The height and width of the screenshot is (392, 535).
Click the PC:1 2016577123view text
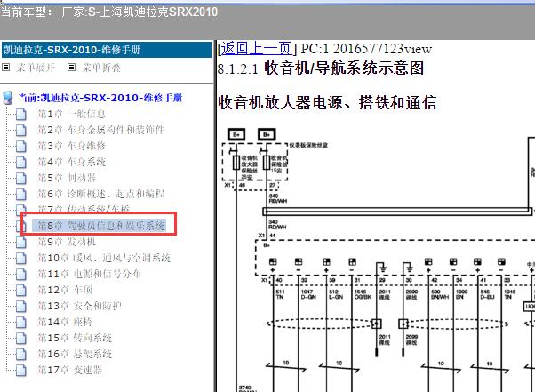[366, 49]
